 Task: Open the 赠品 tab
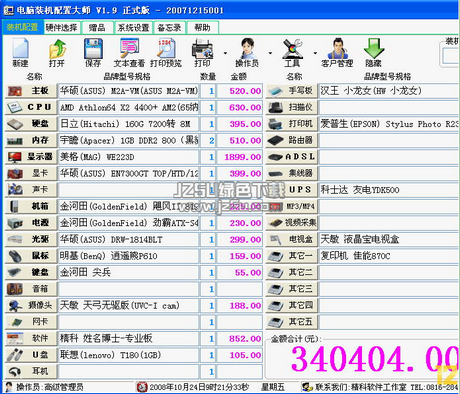click(x=97, y=27)
